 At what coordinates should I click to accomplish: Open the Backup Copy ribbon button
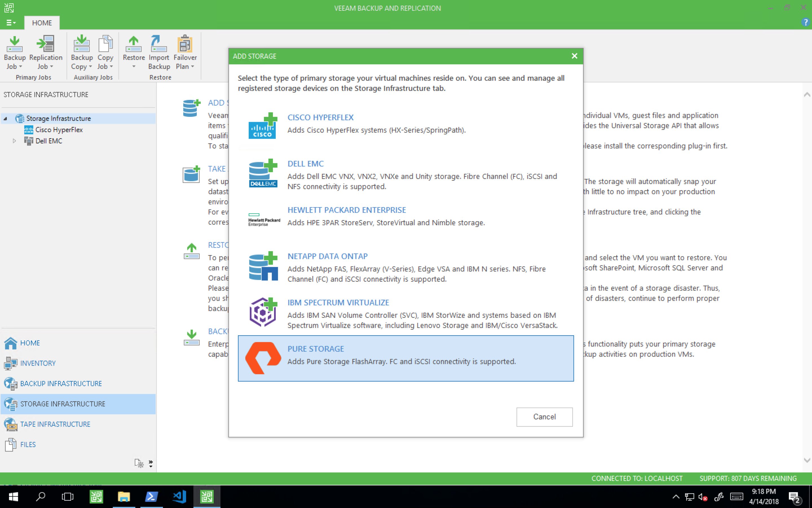coord(81,52)
